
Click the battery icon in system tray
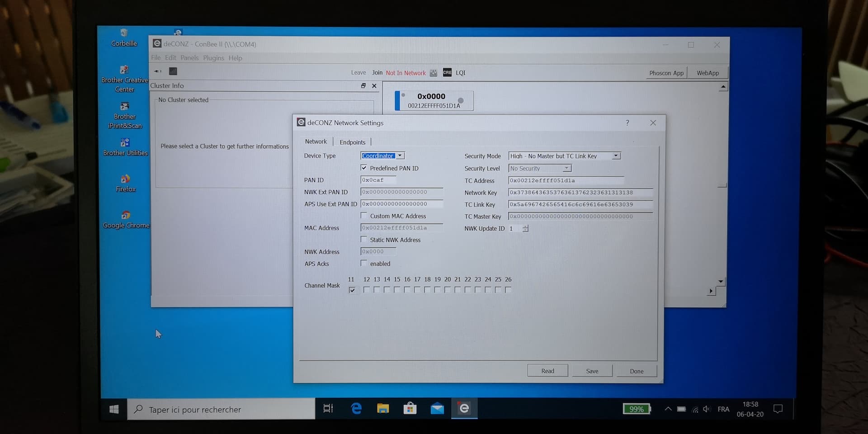(x=681, y=409)
